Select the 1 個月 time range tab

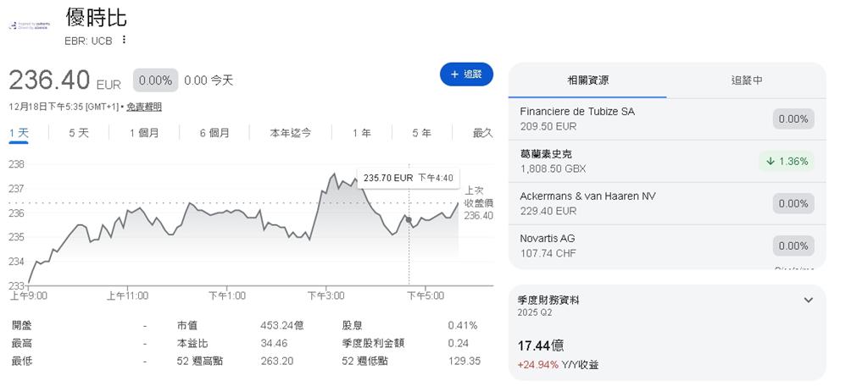coord(144,133)
